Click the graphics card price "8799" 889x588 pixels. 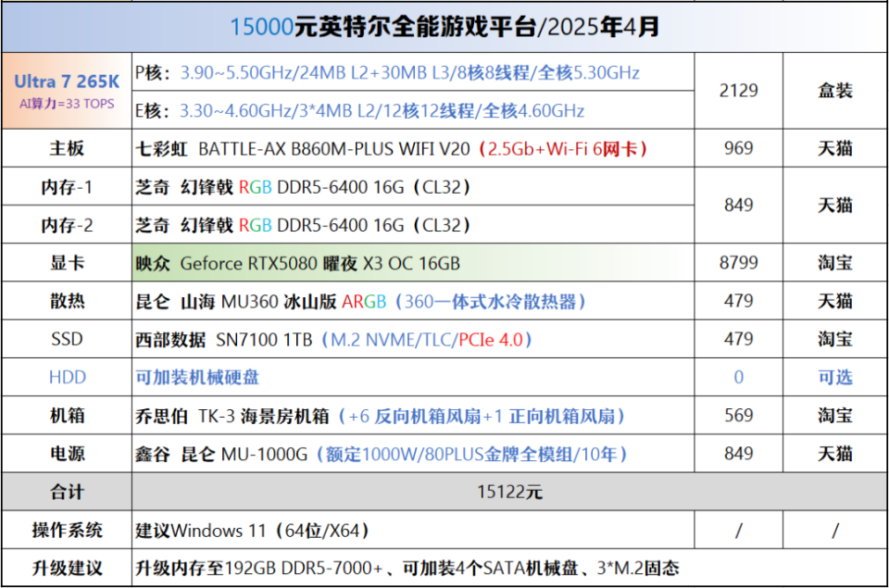[739, 263]
